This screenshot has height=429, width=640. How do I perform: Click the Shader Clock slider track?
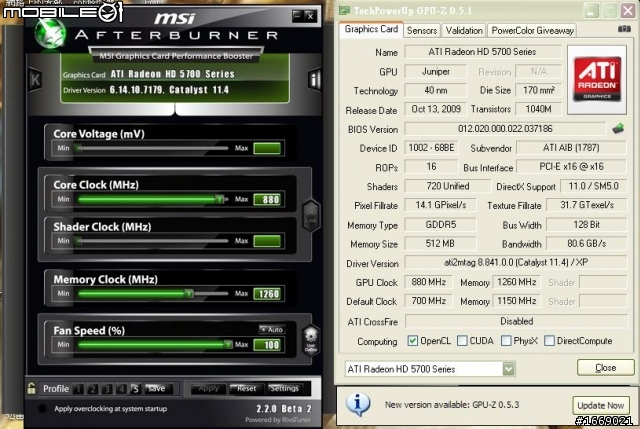[x=153, y=241]
